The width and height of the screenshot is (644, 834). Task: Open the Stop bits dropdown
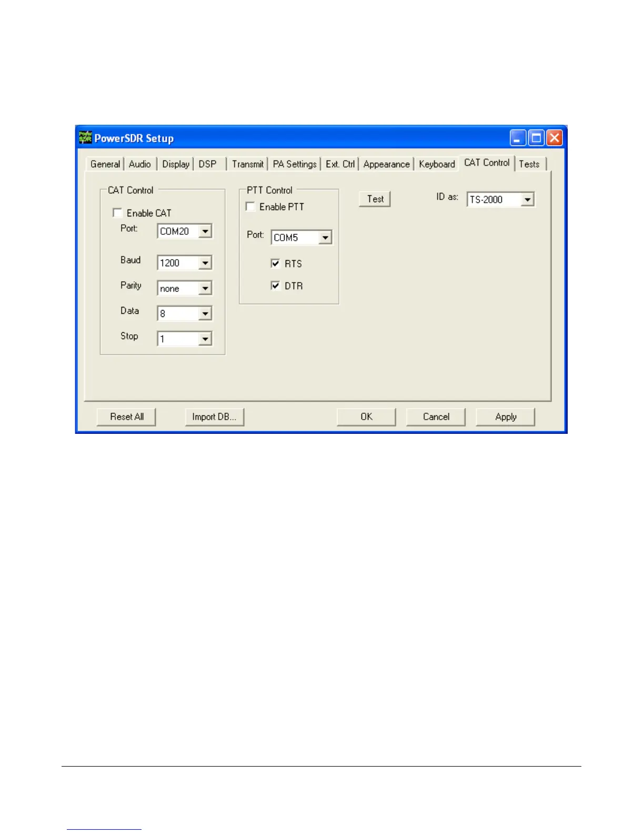tap(205, 339)
